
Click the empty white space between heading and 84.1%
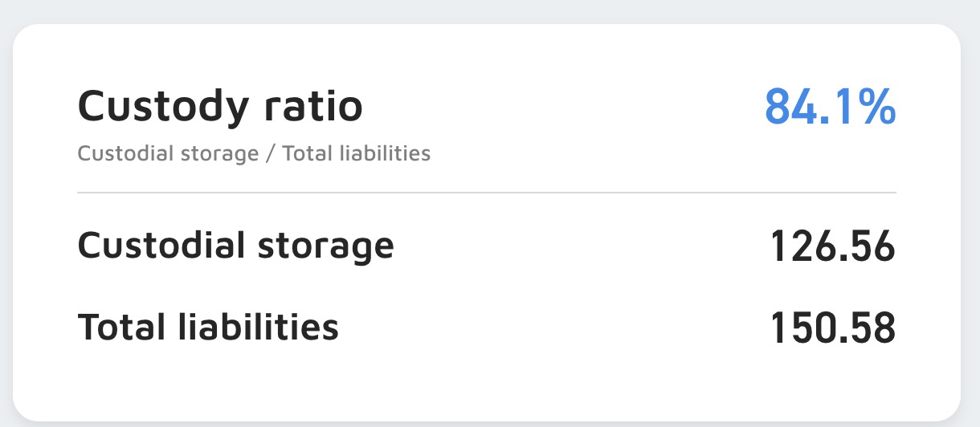(x=562, y=106)
